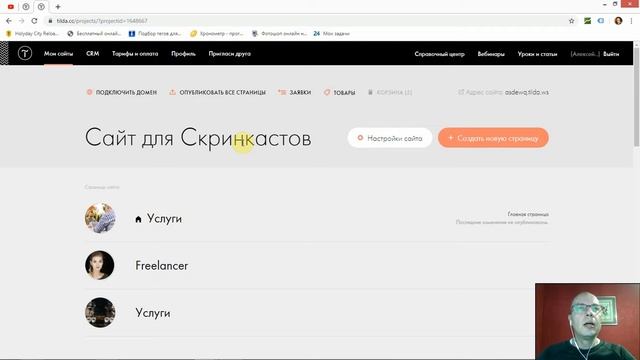Open the Фотошоп онлайн bookmark
Screen dimensions: 640x360
pyautogui.click(x=279, y=33)
